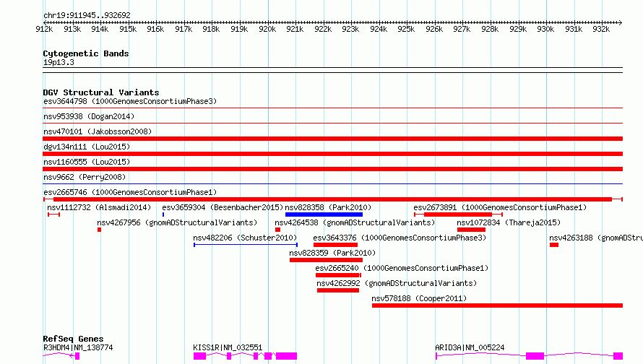Click the blue nsv482206 variant line

click(246, 245)
